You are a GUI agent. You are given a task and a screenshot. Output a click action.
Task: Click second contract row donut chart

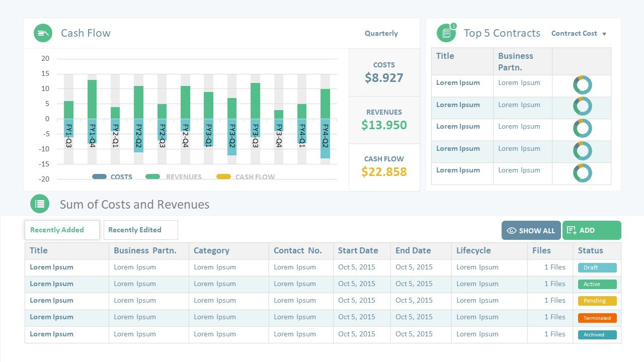click(x=582, y=107)
